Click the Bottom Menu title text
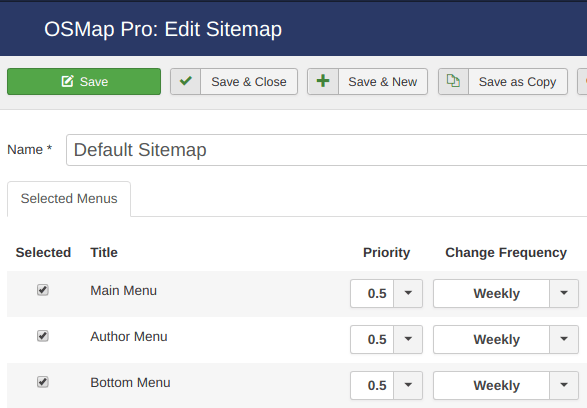Image resolution: width=587 pixels, height=408 pixels. [x=130, y=383]
